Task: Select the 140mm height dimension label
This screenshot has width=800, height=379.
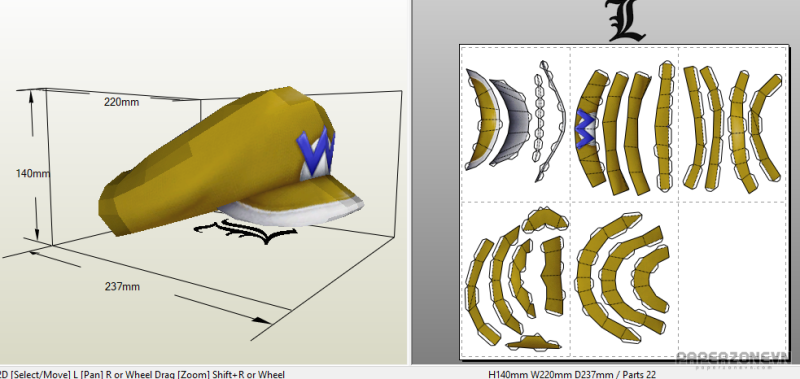Action: tap(33, 173)
